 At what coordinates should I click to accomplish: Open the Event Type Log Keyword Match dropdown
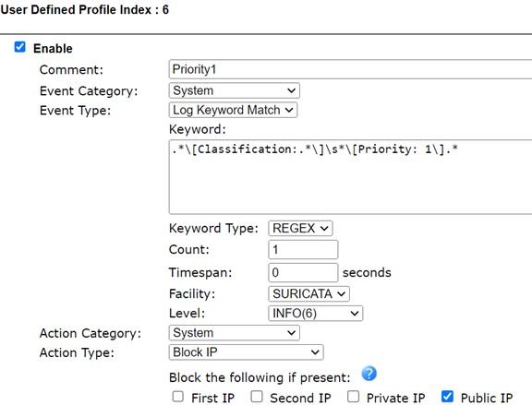(233, 110)
